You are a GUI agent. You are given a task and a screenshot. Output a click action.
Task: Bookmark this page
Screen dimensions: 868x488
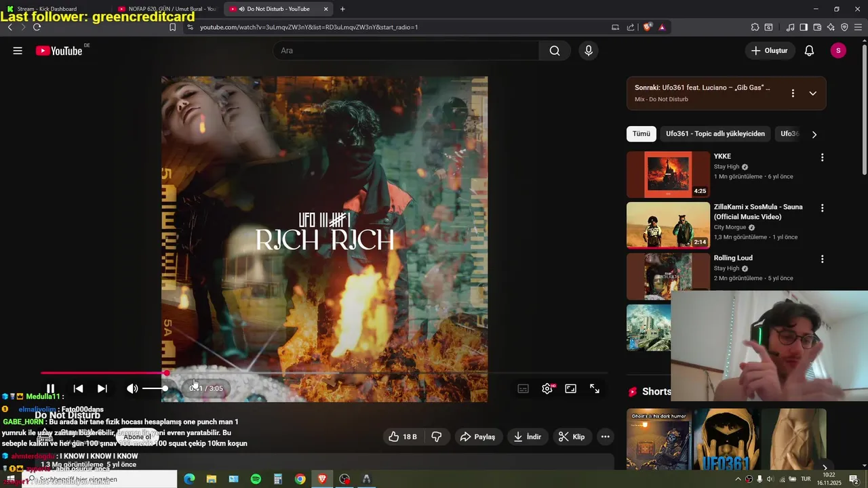click(172, 27)
